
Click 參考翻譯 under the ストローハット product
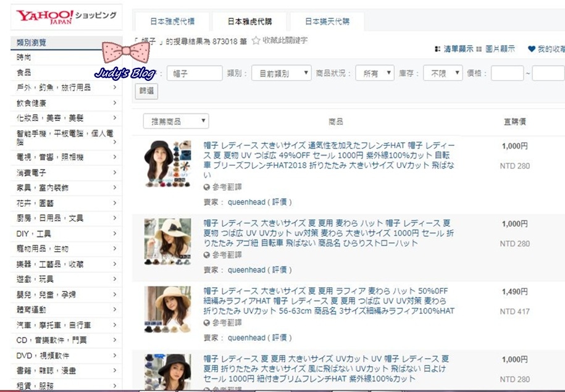(x=227, y=255)
